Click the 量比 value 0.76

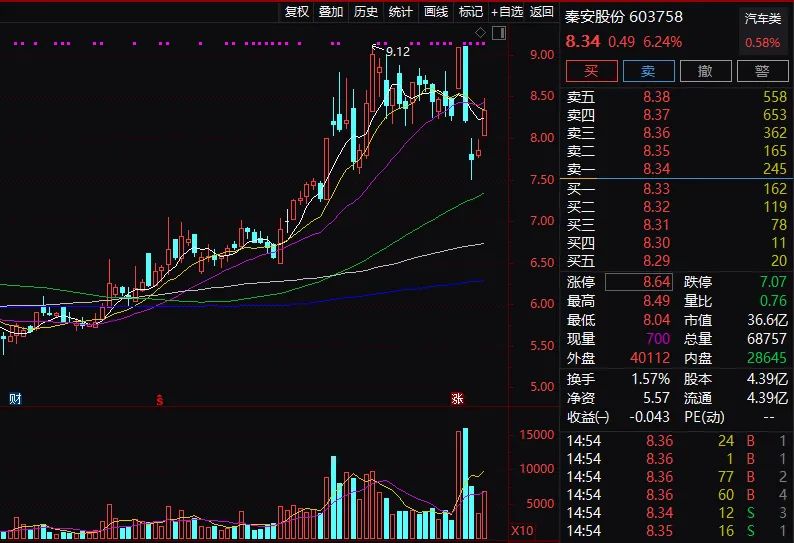point(773,301)
